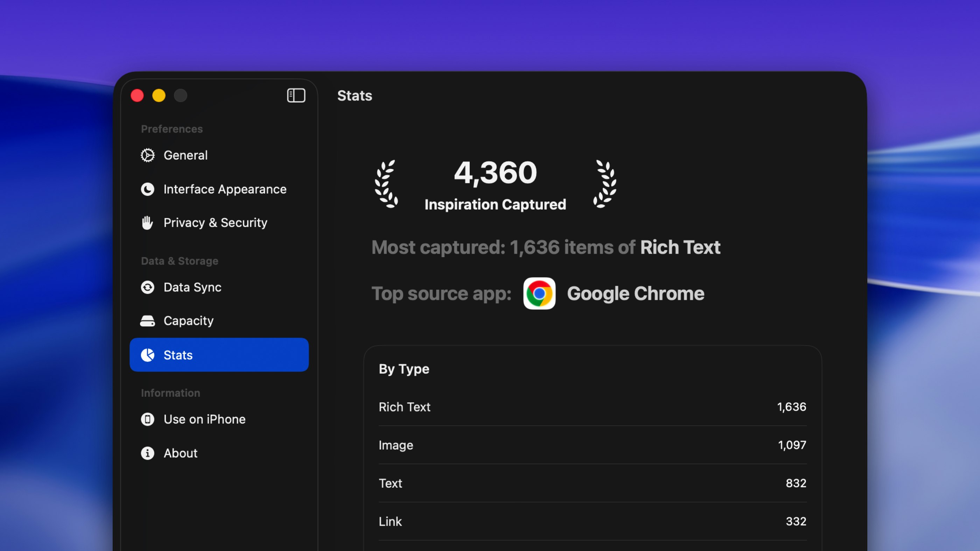Click the Image row label
980x551 pixels.
pyautogui.click(x=396, y=445)
